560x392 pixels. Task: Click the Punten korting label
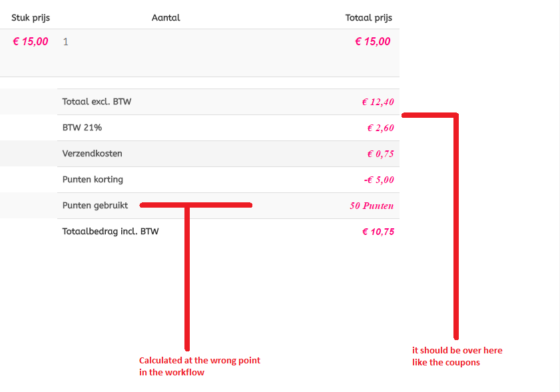coord(93,179)
